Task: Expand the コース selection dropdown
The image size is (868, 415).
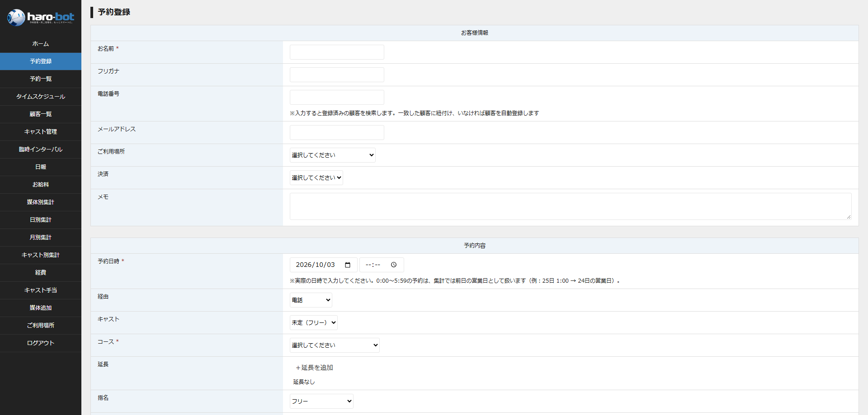Action: point(335,345)
